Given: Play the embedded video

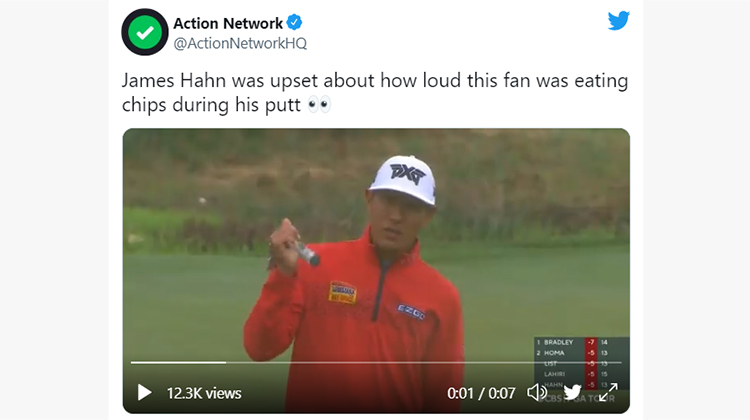Looking at the screenshot, I should tap(144, 393).
